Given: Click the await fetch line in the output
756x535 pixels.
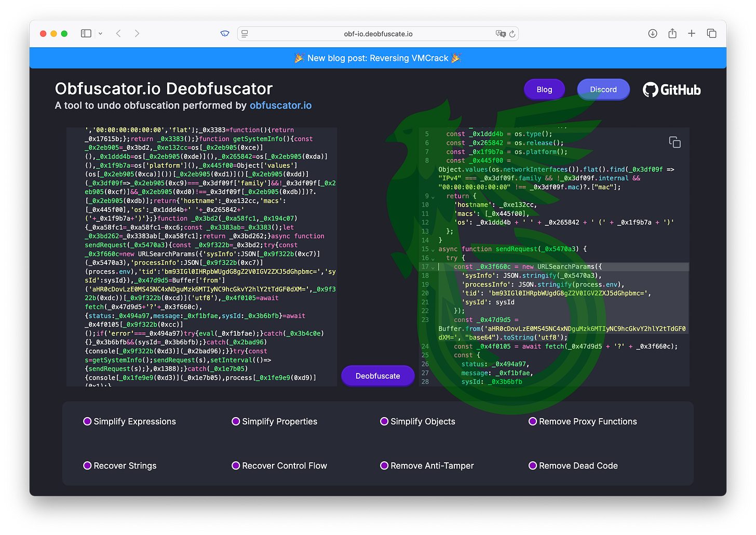Looking at the screenshot, I should pyautogui.click(x=563, y=346).
